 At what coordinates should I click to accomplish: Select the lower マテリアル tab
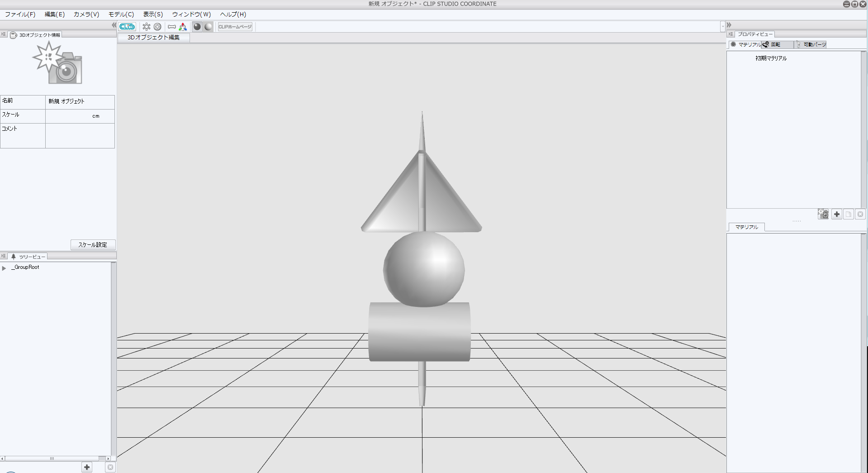746,227
